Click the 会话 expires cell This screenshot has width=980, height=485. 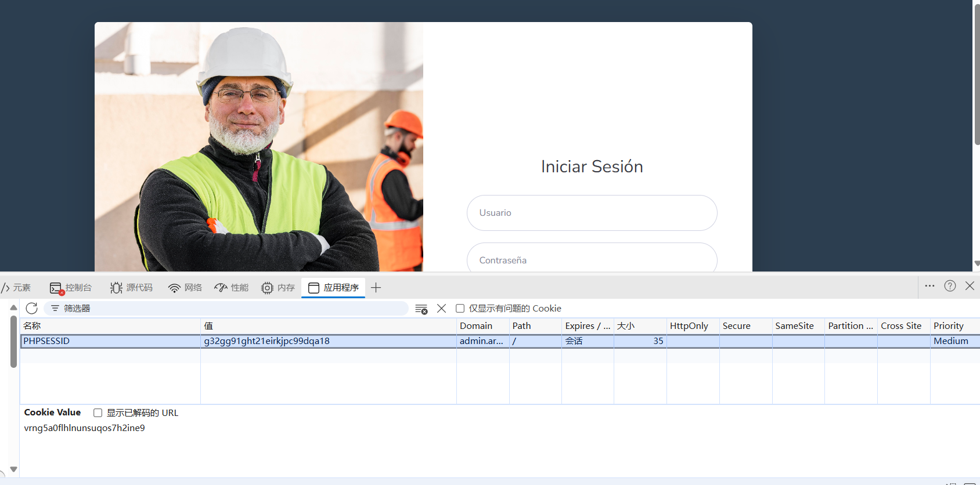point(588,341)
